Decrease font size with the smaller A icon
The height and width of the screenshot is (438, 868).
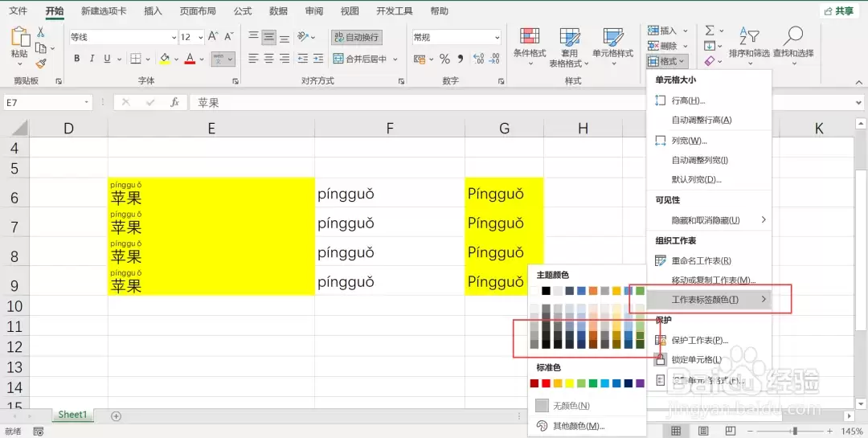coord(228,37)
